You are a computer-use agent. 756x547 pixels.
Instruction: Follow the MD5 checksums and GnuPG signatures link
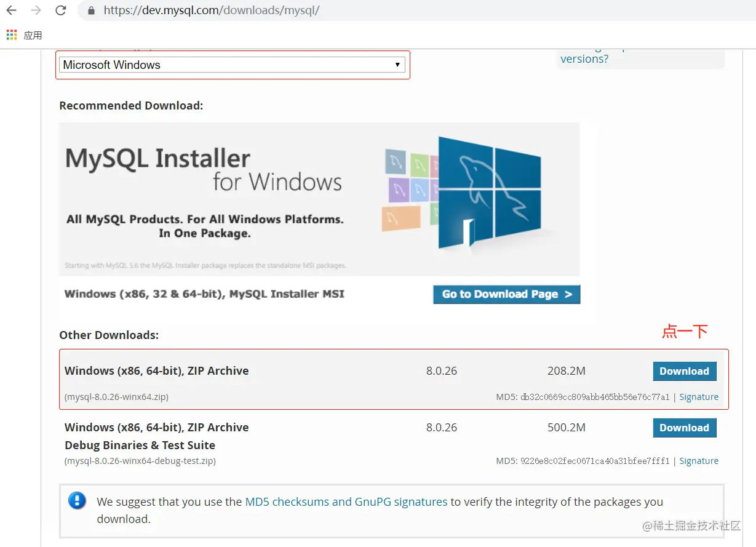coord(346,501)
